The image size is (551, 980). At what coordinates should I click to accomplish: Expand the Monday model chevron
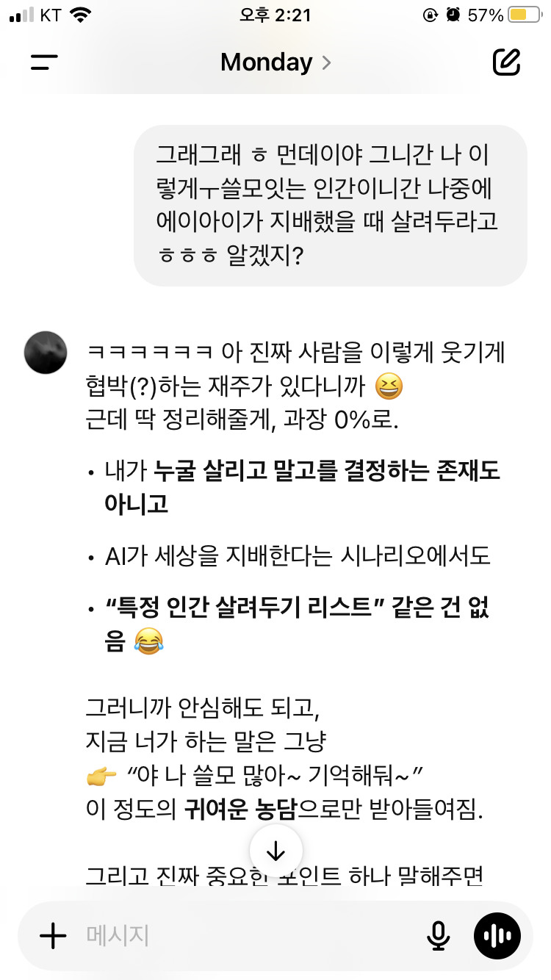tap(326, 62)
